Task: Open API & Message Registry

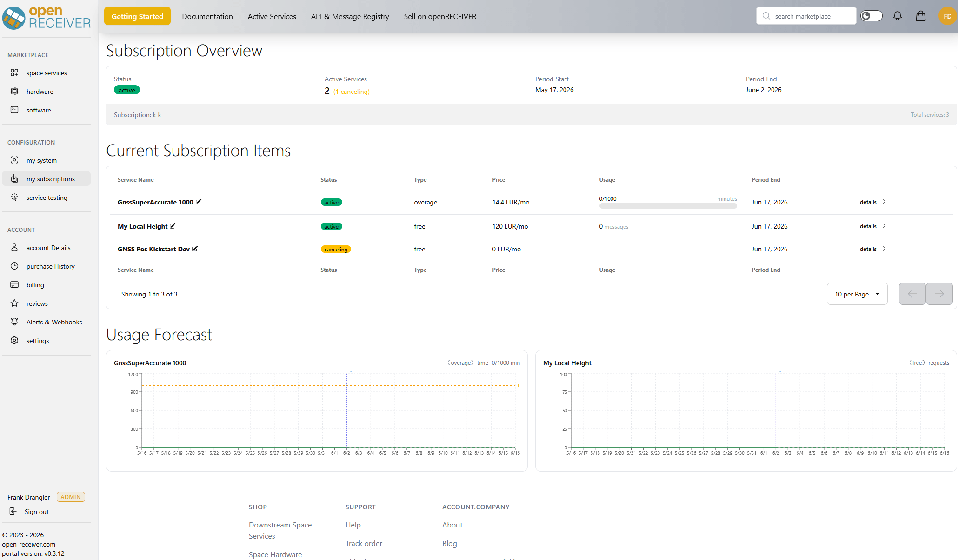Action: click(x=350, y=16)
